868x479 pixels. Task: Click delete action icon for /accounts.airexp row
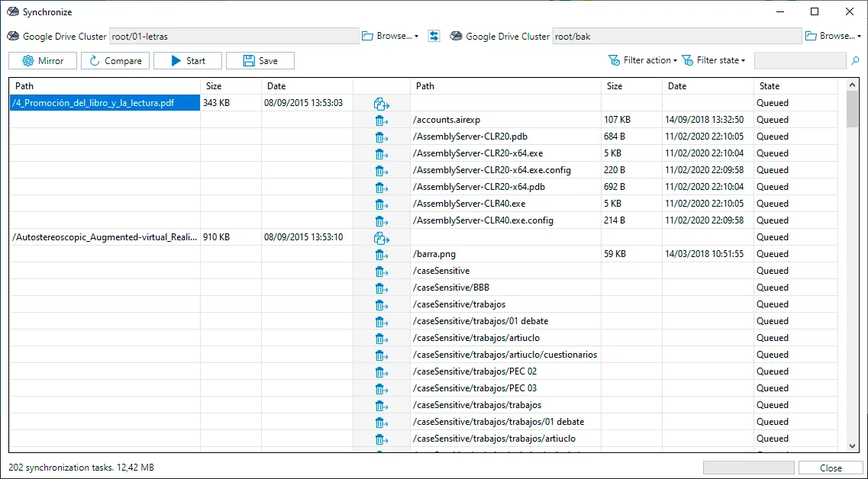click(x=382, y=121)
